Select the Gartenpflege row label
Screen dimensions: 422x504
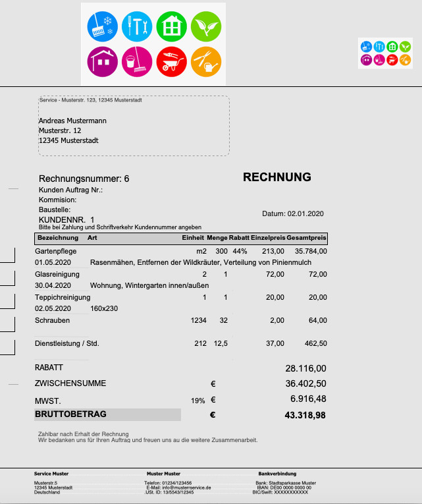click(x=55, y=252)
